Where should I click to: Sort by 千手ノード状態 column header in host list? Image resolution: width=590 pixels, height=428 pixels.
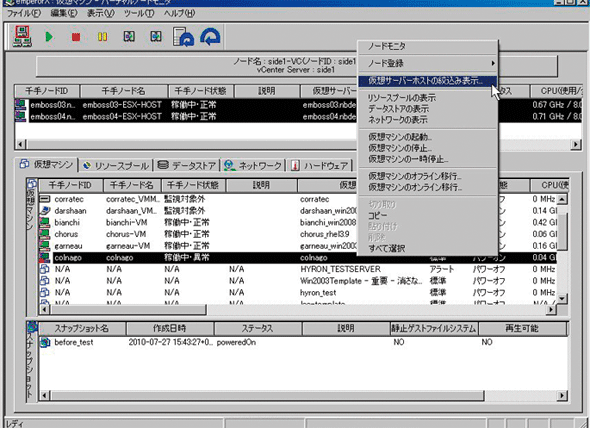pos(201,91)
